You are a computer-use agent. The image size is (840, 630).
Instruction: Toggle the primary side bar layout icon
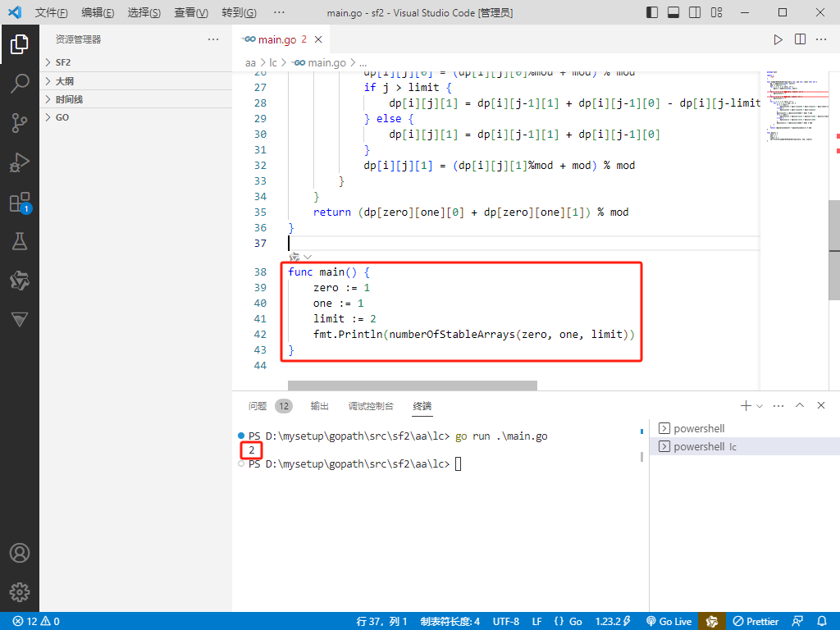pos(652,12)
